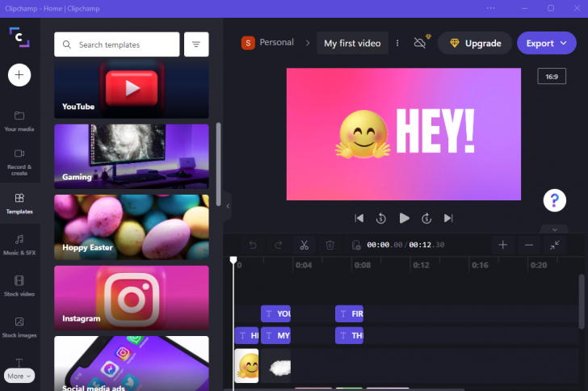The width and height of the screenshot is (588, 391).
Task: Click the 0:04 ruler mark
Action: pos(304,265)
